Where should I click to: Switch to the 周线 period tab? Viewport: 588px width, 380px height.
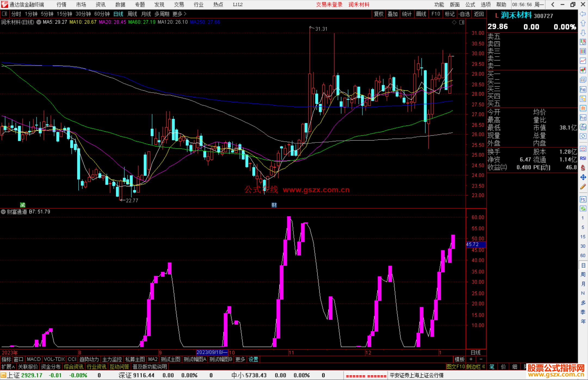[x=132, y=14]
